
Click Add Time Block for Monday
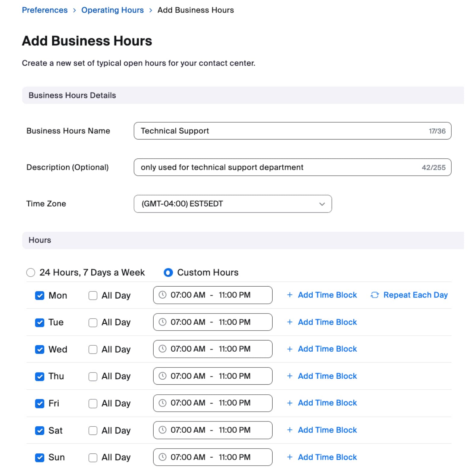327,295
